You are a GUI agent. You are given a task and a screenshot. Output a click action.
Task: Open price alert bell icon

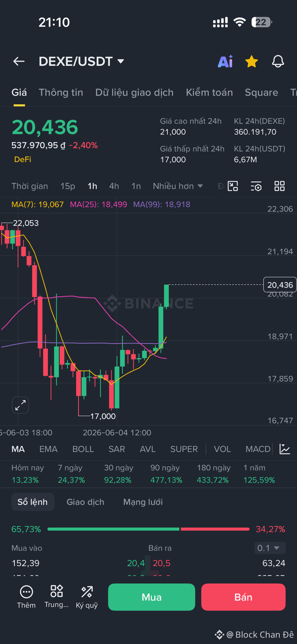pos(278,61)
